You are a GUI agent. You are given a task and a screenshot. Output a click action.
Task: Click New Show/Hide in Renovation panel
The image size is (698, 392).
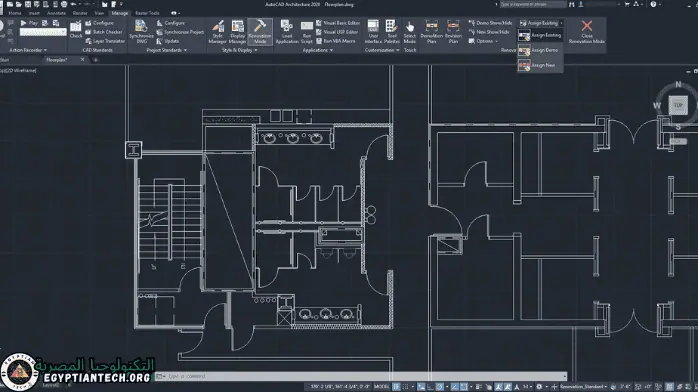coord(489,32)
